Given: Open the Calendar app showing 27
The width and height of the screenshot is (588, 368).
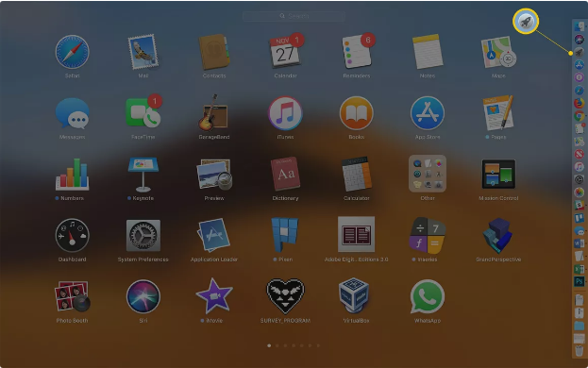Looking at the screenshot, I should (x=285, y=52).
